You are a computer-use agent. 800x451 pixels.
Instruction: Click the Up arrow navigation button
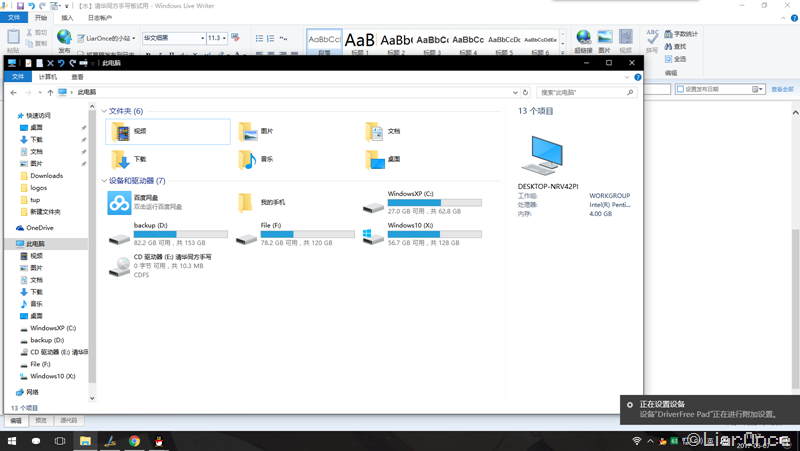pyautogui.click(x=50, y=92)
